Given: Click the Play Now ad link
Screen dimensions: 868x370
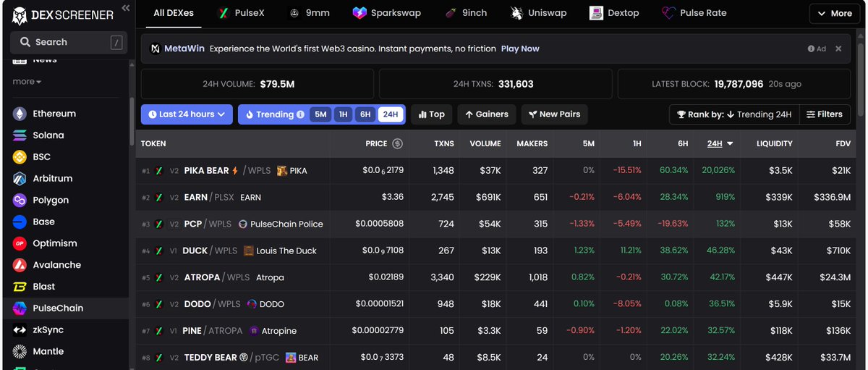Looking at the screenshot, I should [x=520, y=49].
